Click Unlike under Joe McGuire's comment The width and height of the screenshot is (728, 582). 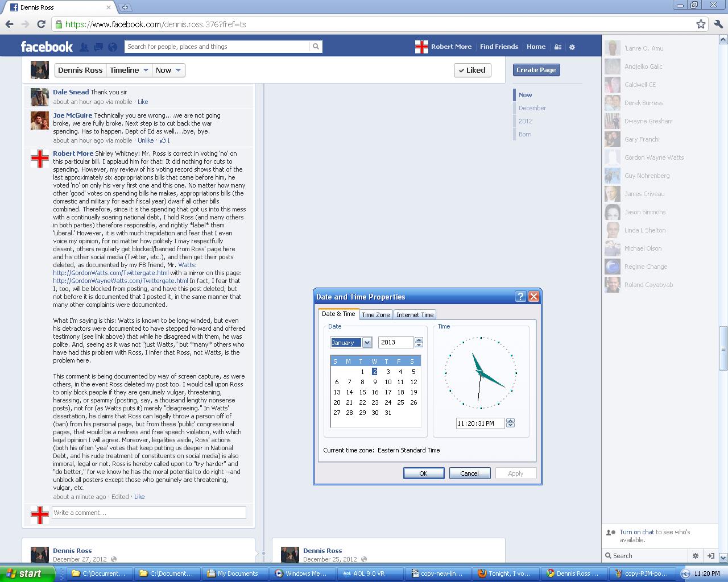pyautogui.click(x=146, y=140)
